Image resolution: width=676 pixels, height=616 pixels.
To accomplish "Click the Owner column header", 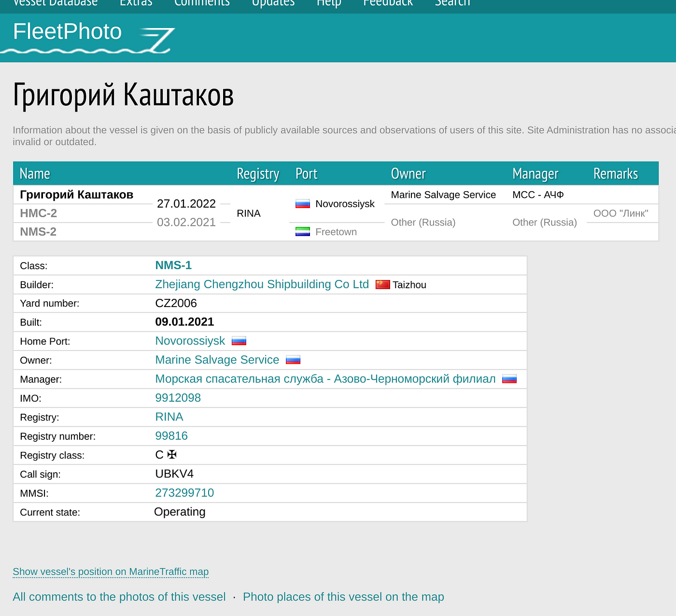I will [x=408, y=173].
